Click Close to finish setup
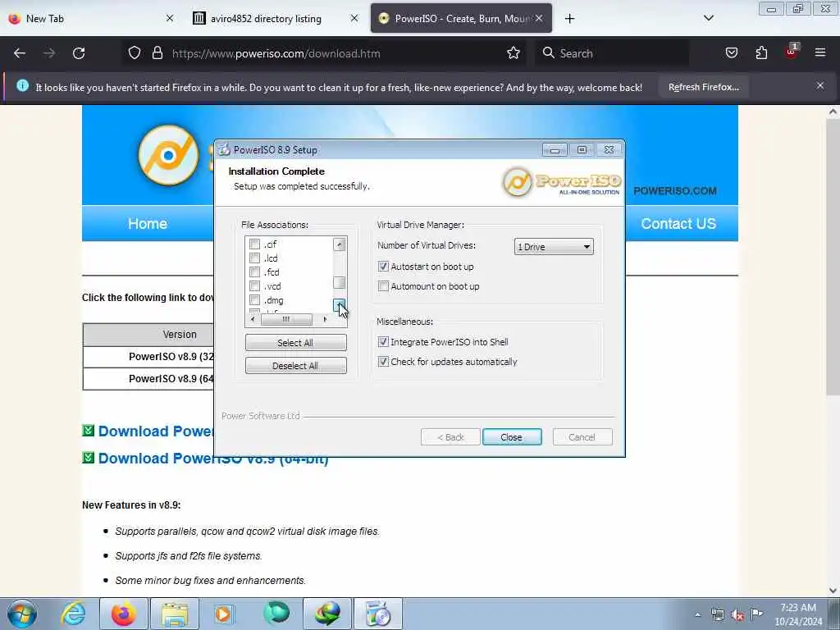 (512, 437)
